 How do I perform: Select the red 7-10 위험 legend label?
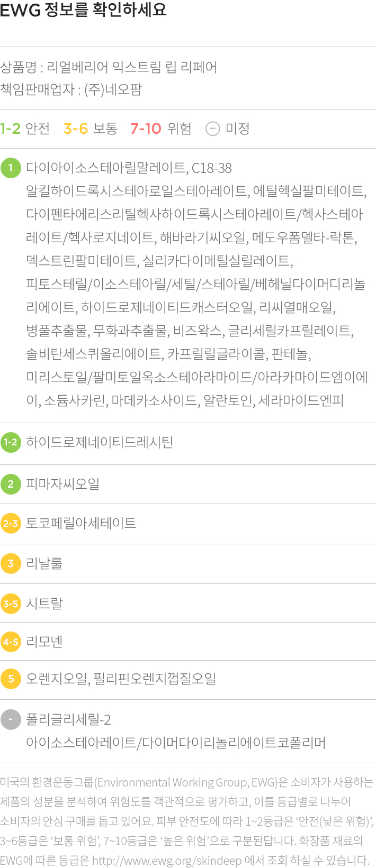[161, 129]
